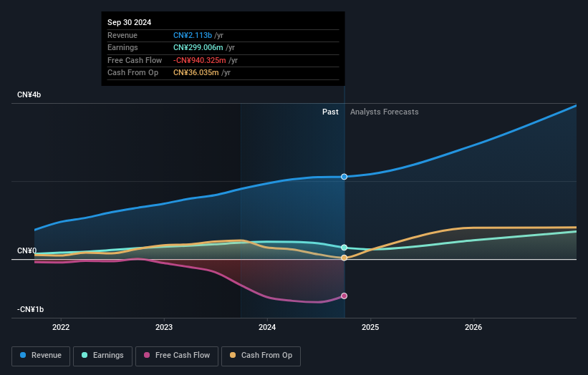588x375 pixels.
Task: Click the pink Free Cash Flow data point
Action: click(x=344, y=296)
